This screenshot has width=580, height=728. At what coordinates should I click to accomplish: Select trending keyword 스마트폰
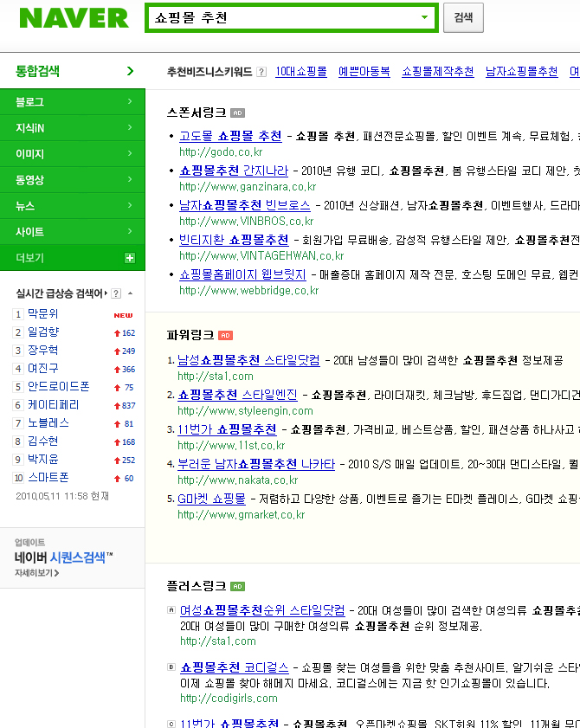click(x=48, y=478)
